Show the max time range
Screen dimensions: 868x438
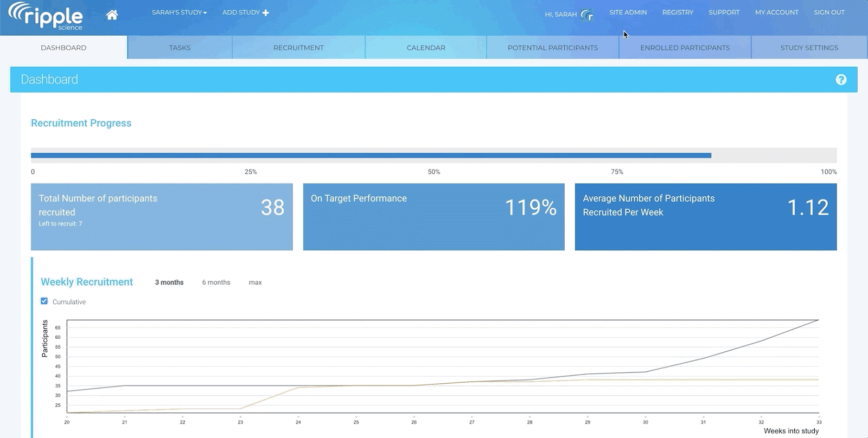pyautogui.click(x=255, y=282)
